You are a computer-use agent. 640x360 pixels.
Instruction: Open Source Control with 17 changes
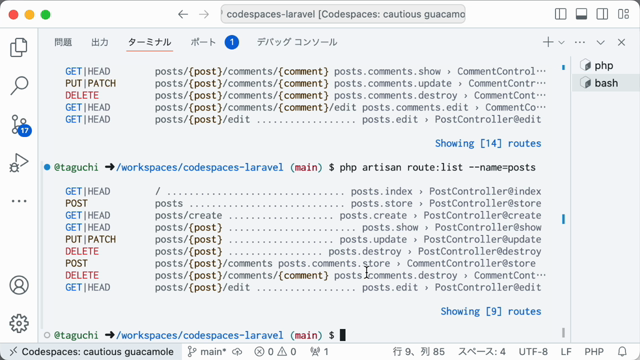(x=20, y=125)
